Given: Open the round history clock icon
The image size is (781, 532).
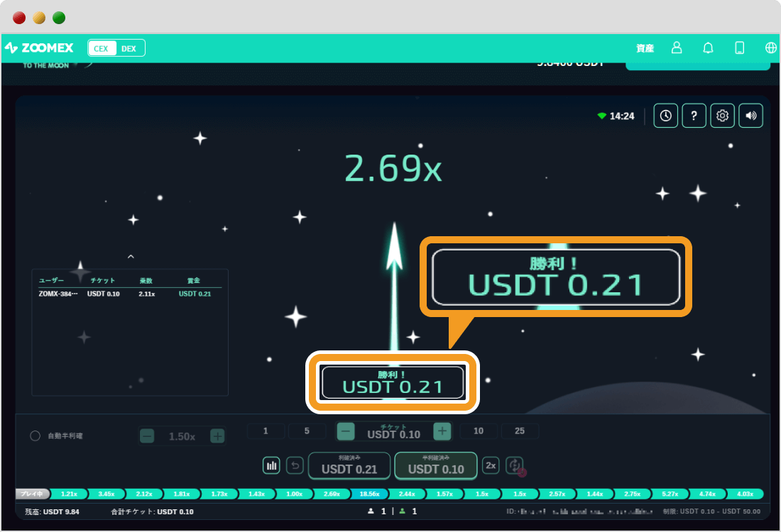Looking at the screenshot, I should coord(665,116).
